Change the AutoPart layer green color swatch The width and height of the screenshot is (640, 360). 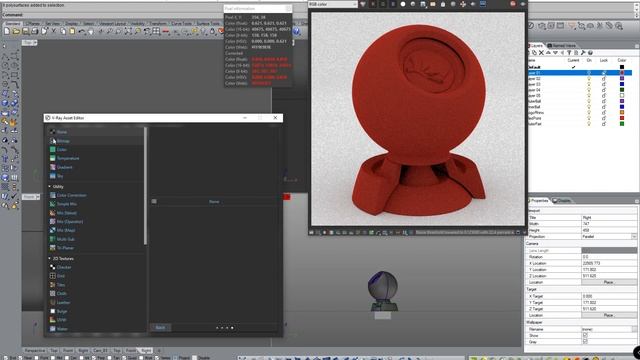click(x=622, y=124)
